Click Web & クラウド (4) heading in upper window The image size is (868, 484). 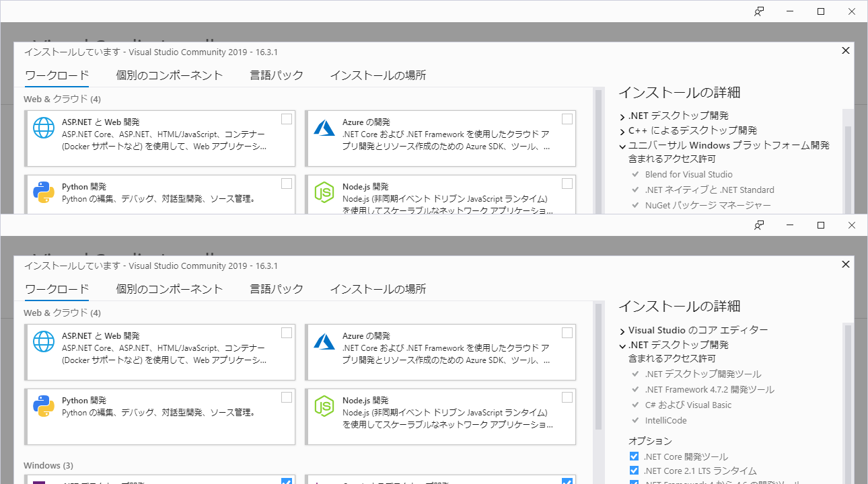tap(62, 99)
